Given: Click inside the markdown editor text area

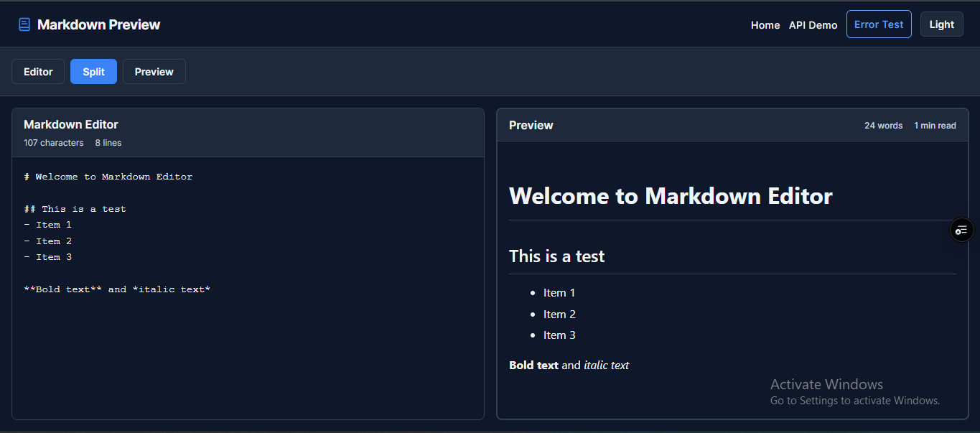Looking at the screenshot, I should [248, 287].
